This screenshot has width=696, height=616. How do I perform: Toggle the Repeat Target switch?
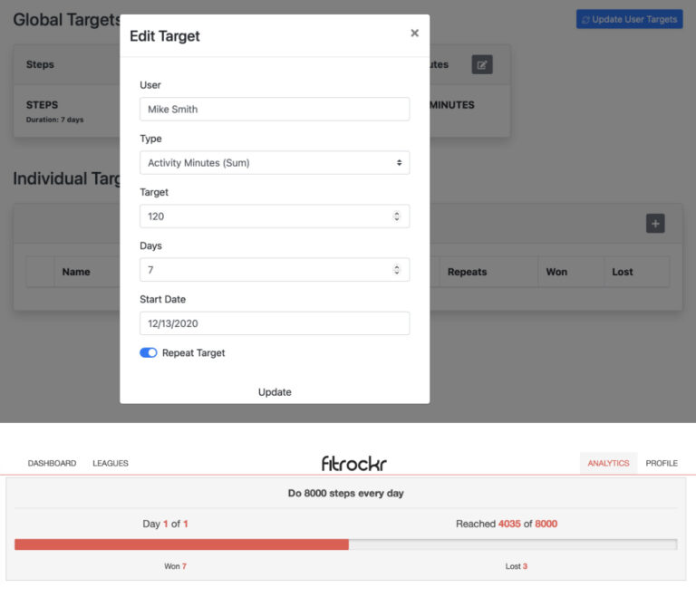149,352
